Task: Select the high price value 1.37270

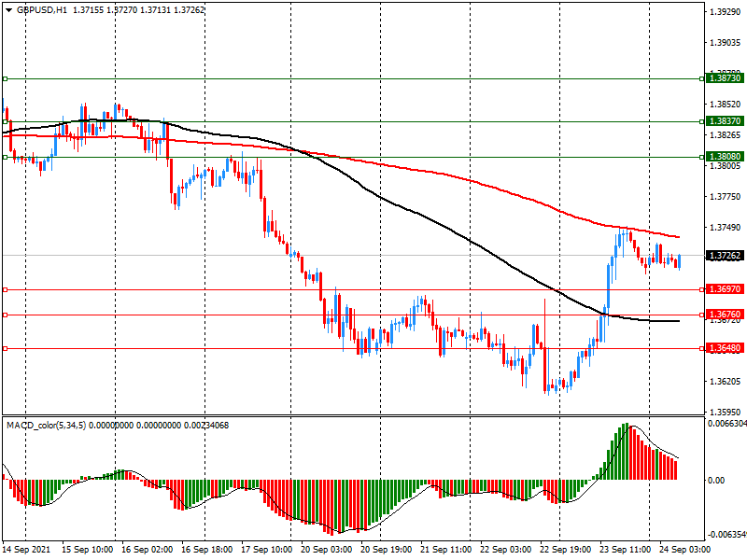Action: tap(121, 10)
